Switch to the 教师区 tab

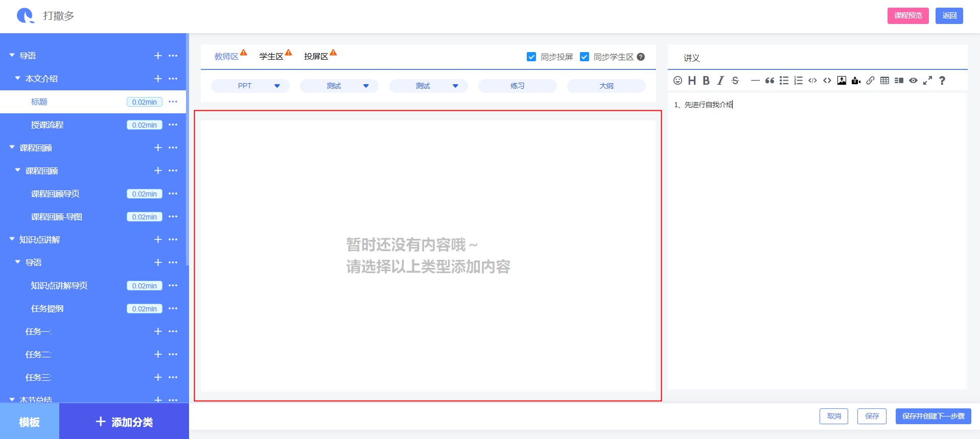(x=226, y=57)
